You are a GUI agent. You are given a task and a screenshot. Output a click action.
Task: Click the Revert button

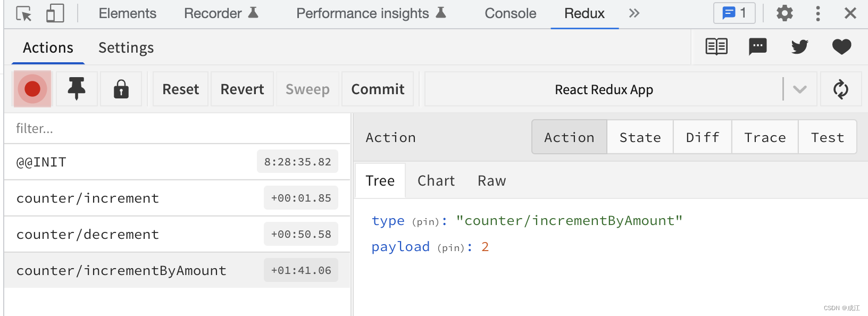(243, 89)
